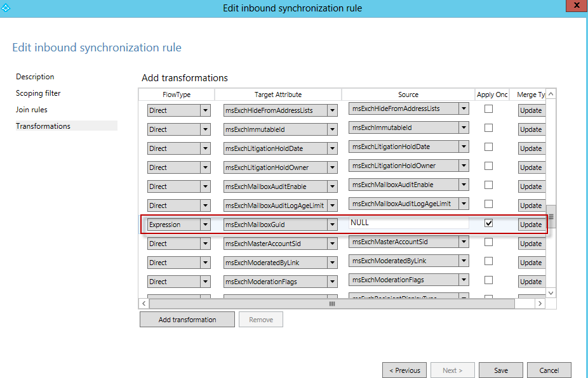Click the Save button
The width and height of the screenshot is (588, 378).
coord(501,370)
